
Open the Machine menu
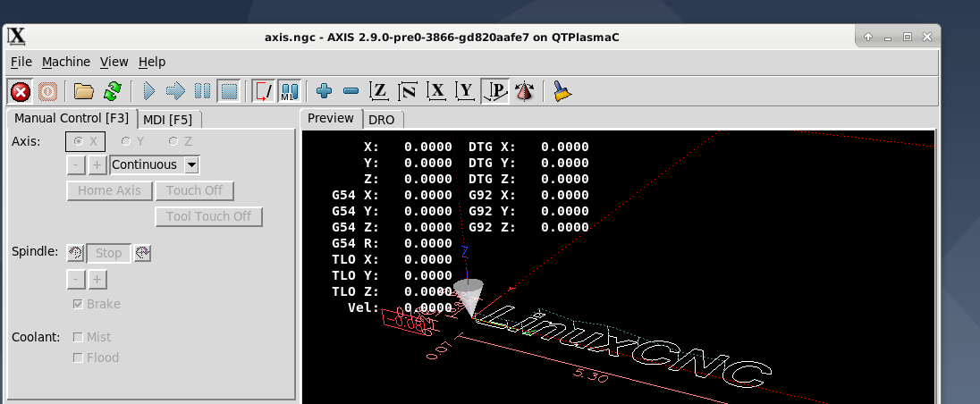click(x=66, y=62)
